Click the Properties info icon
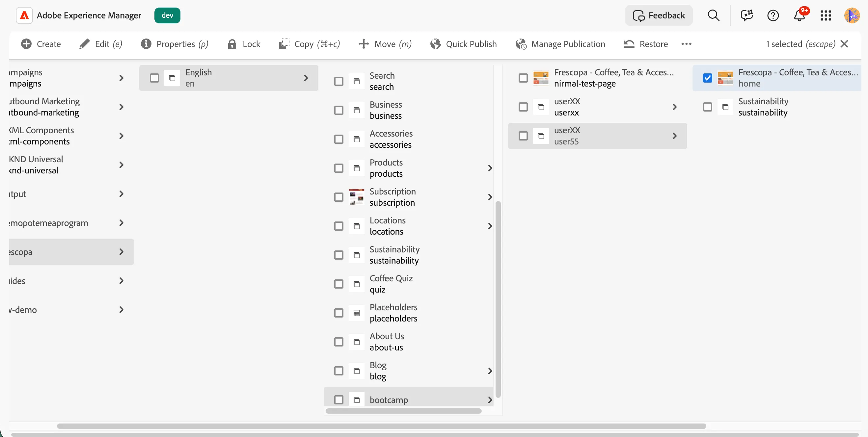 coord(146,44)
